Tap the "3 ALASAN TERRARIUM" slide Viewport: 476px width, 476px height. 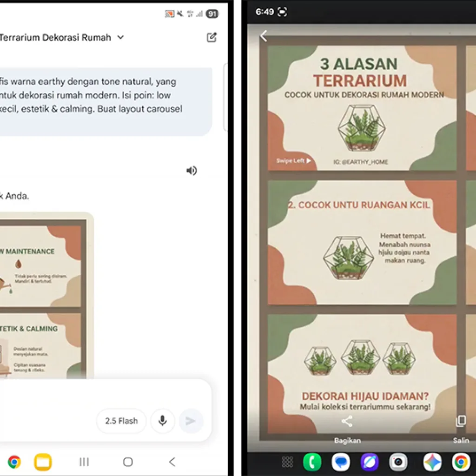(362, 108)
